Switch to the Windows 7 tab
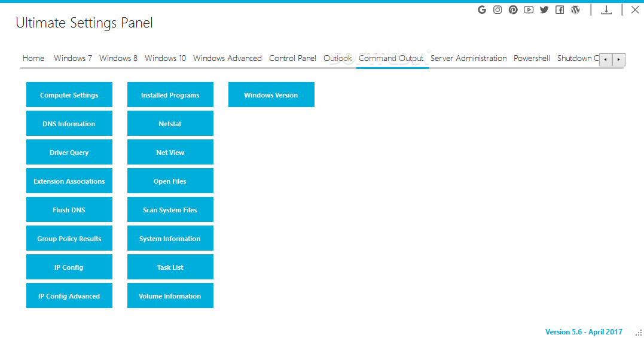 [73, 58]
